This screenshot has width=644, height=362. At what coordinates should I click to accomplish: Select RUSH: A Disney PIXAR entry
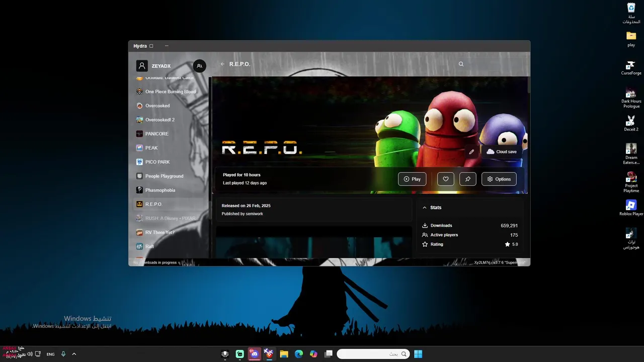pyautogui.click(x=169, y=218)
